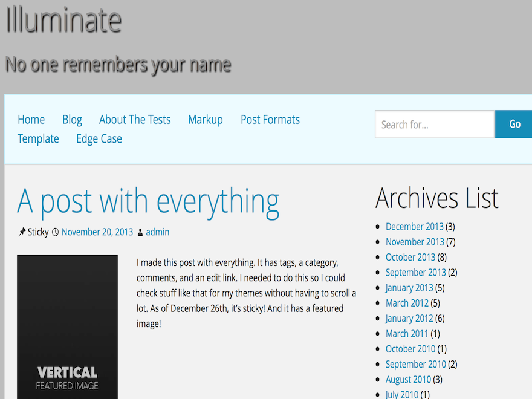This screenshot has height=399, width=532.
Task: Visit the Edge Case page
Action: coord(99,138)
